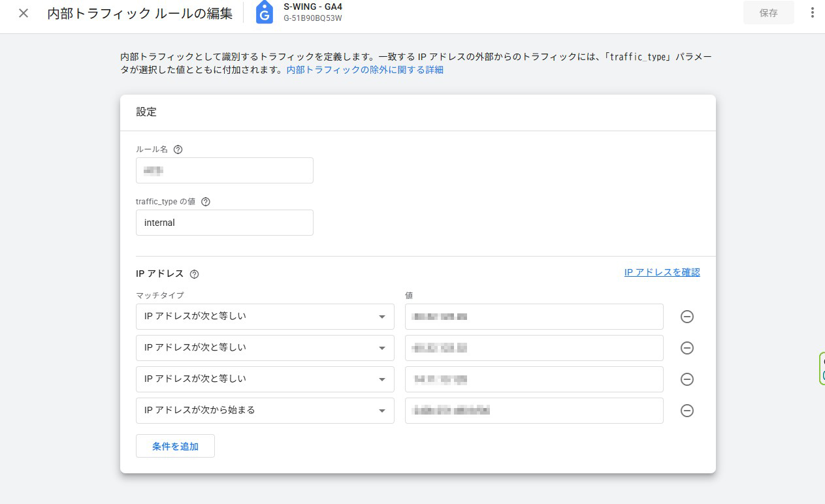Open 内部トラフィックの除外に関する詳細 link
Screen dimensions: 825x504
(364, 70)
